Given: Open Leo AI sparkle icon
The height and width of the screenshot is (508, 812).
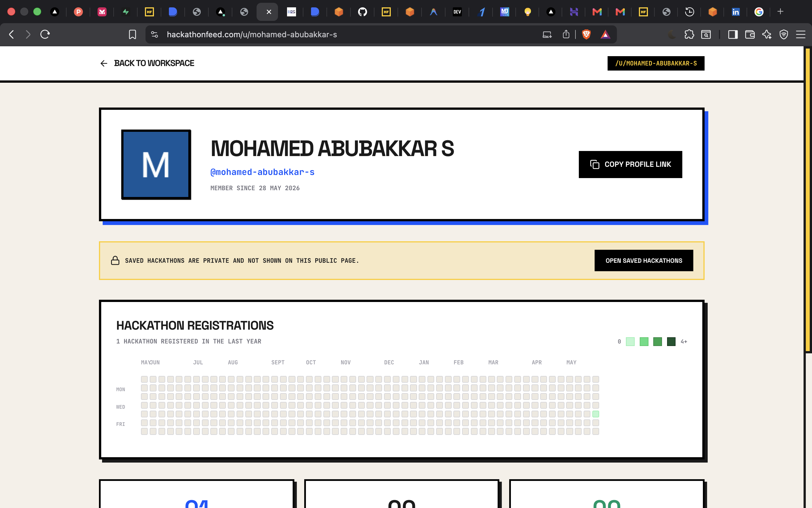Looking at the screenshot, I should 767,34.
